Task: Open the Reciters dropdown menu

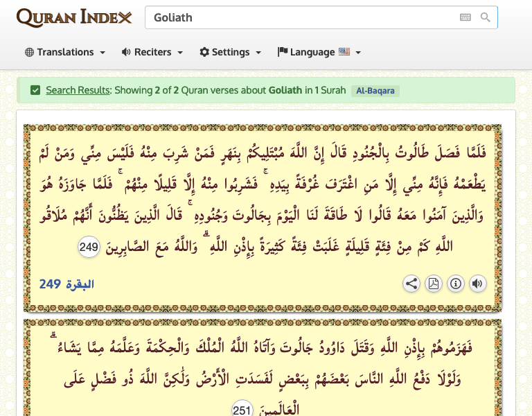Action: [152, 52]
